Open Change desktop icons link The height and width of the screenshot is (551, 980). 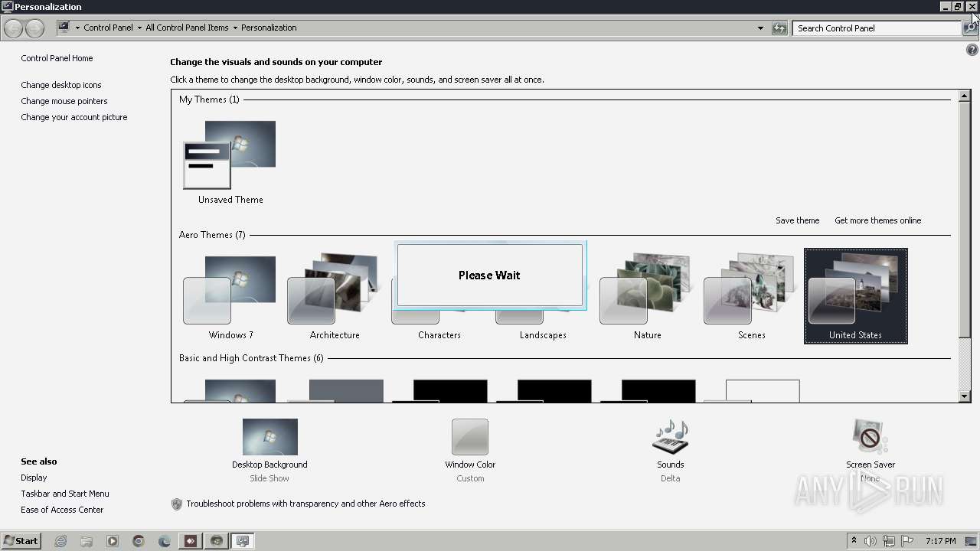pyautogui.click(x=61, y=85)
